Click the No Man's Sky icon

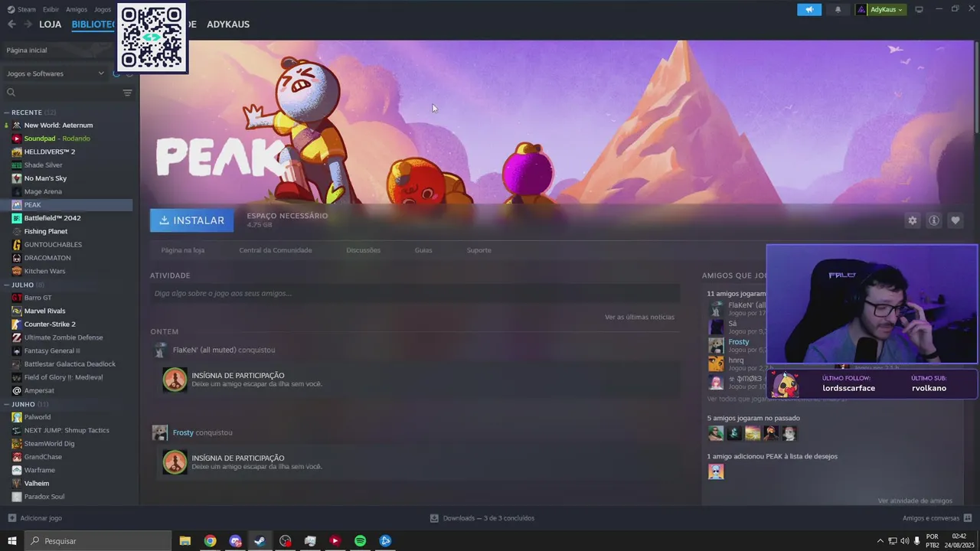click(x=17, y=178)
